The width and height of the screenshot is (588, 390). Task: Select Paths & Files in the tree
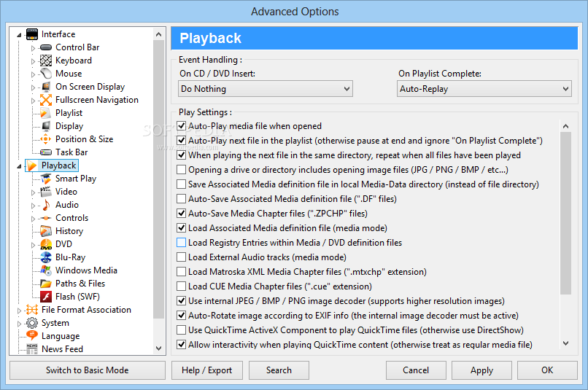pyautogui.click(x=80, y=284)
